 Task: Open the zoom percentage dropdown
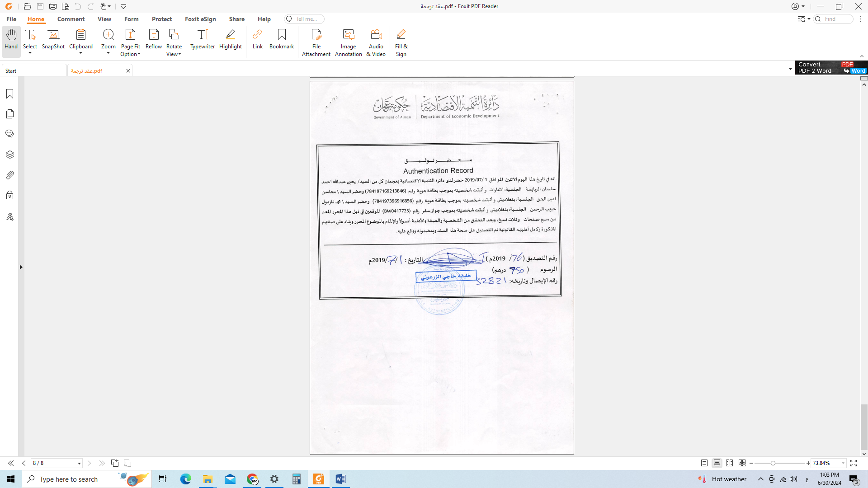tap(843, 463)
